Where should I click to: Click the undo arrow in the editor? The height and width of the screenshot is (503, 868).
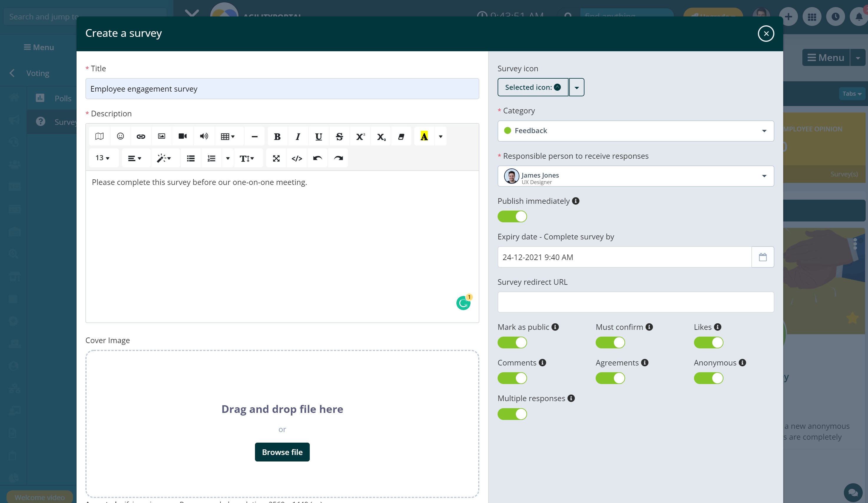click(317, 158)
